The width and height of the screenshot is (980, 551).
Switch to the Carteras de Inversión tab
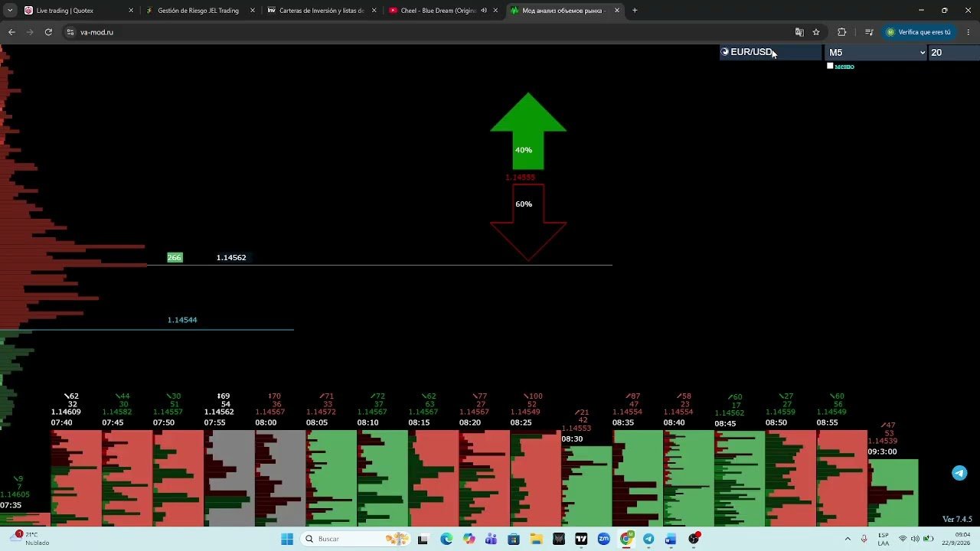320,11
